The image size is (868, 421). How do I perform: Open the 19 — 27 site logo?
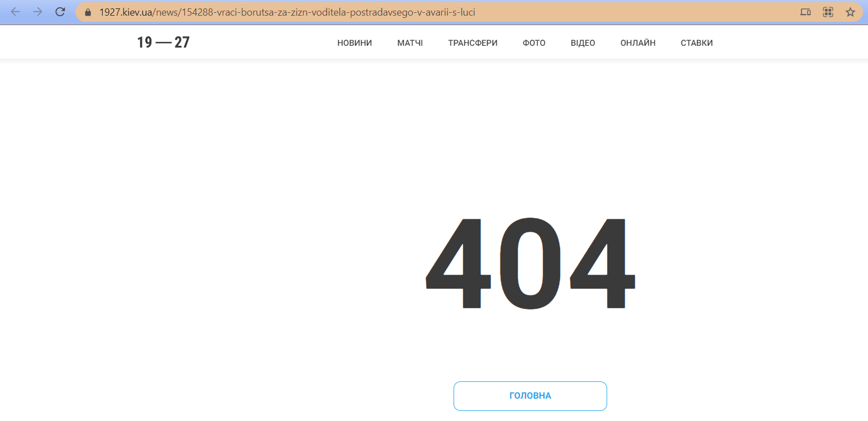[163, 42]
